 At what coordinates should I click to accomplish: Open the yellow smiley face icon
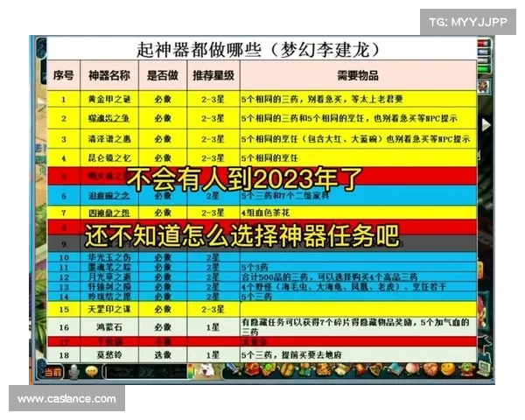point(448,370)
